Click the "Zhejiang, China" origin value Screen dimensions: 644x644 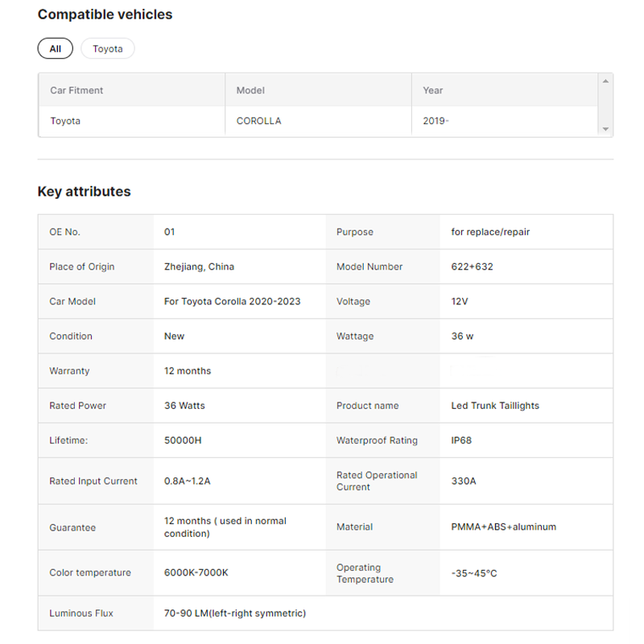(199, 266)
